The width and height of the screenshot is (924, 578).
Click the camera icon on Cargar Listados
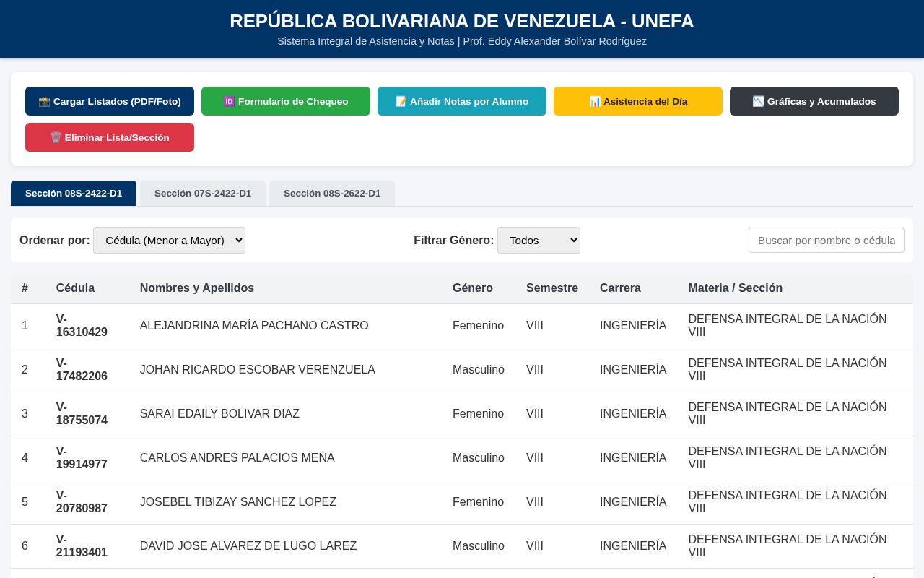44,101
